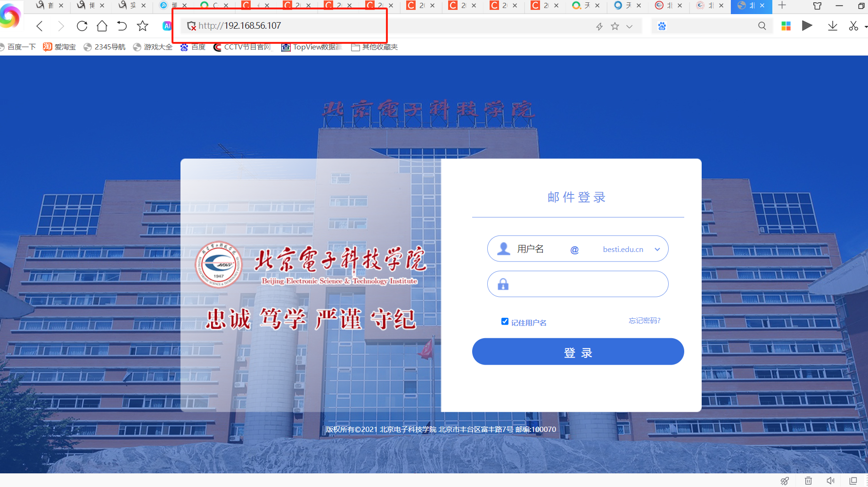Open favorites with the toolbar star
The height and width of the screenshot is (487, 868).
pos(142,26)
